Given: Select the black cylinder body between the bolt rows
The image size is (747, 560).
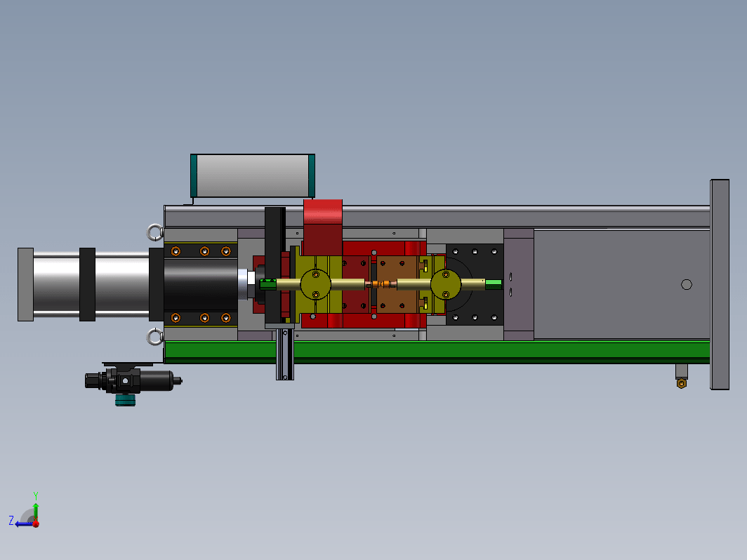Looking at the screenshot, I should [x=201, y=284].
